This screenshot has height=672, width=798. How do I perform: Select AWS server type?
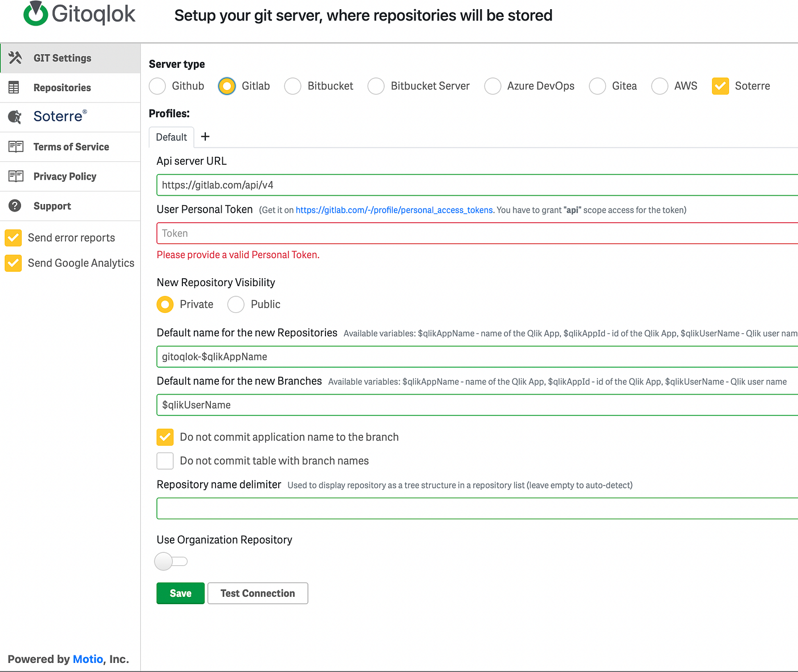[x=659, y=86]
